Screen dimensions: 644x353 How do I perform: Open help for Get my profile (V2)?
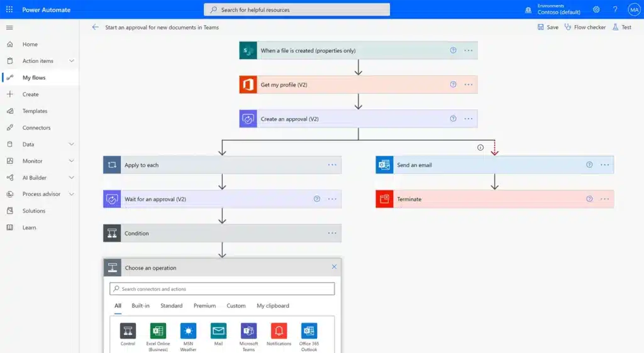(453, 84)
